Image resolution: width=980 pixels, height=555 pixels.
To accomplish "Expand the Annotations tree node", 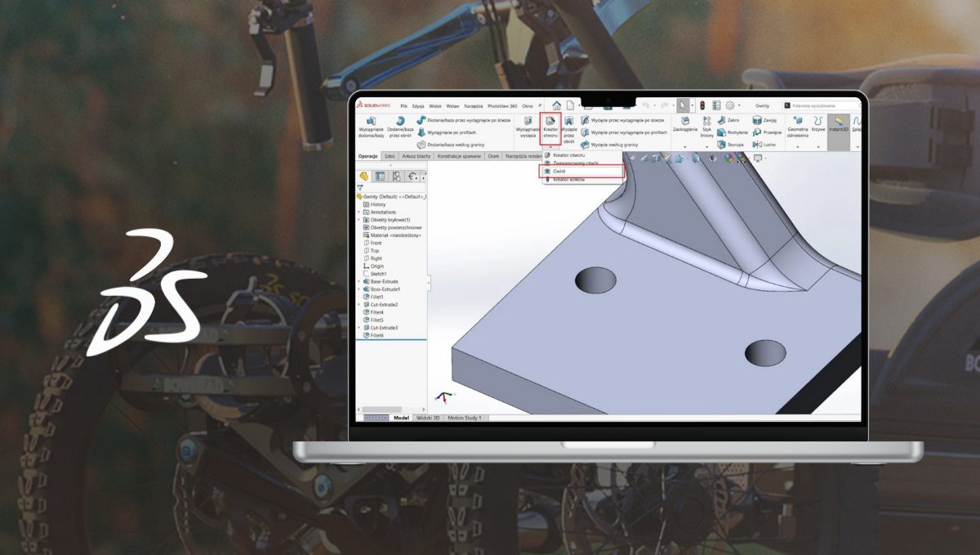I will coord(359,212).
